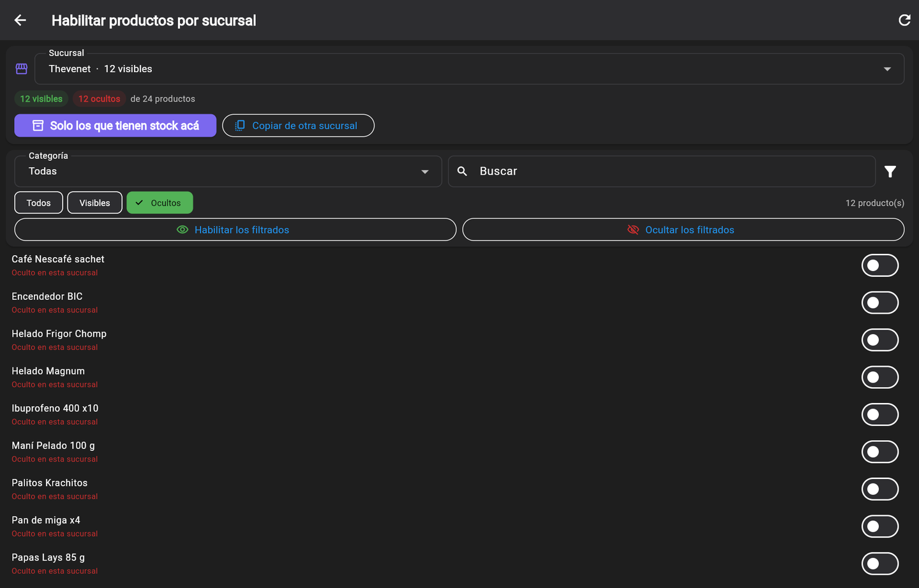This screenshot has width=919, height=588.
Task: Deselect the Ocultos filter chip
Action: point(160,203)
